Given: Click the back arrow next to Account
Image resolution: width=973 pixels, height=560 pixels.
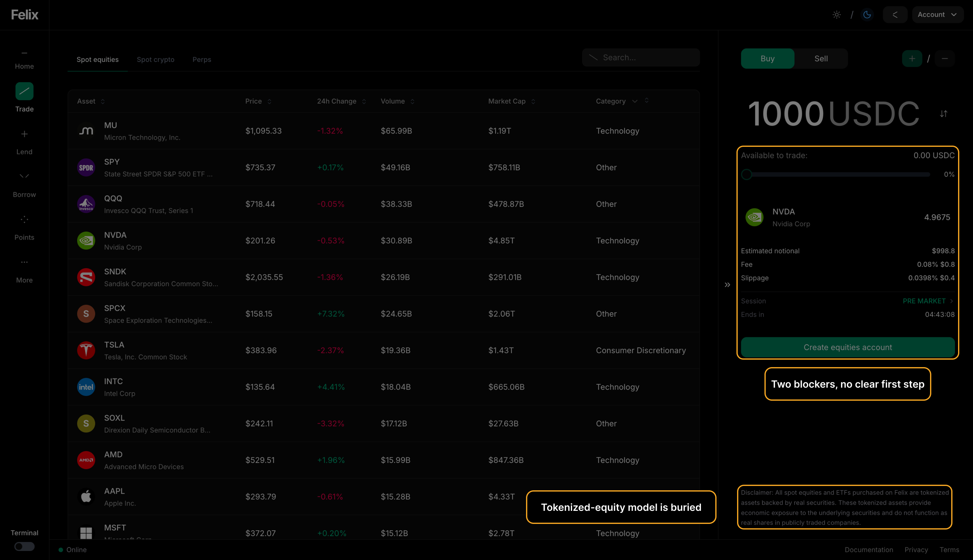Looking at the screenshot, I should point(895,15).
